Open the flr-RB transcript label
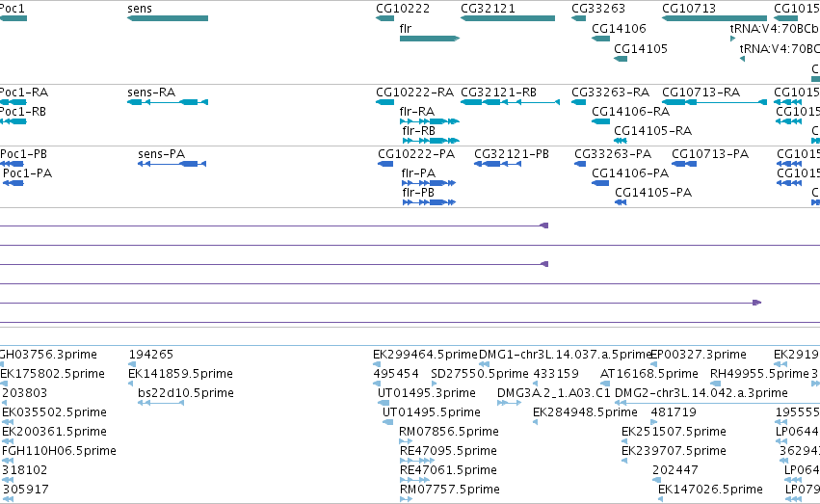 click(x=419, y=131)
